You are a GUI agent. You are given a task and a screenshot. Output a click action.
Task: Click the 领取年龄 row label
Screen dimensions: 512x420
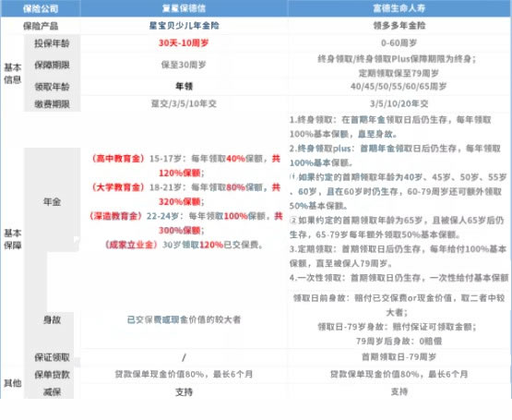click(52, 87)
